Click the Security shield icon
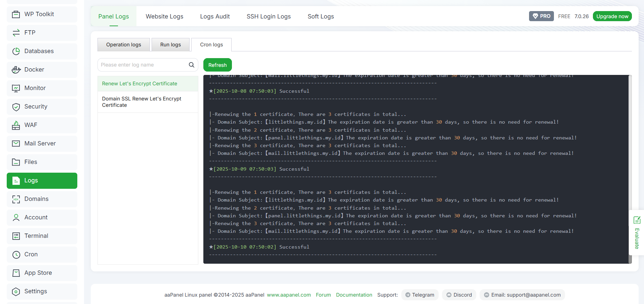Image resolution: width=644 pixels, height=304 pixels. click(x=16, y=107)
